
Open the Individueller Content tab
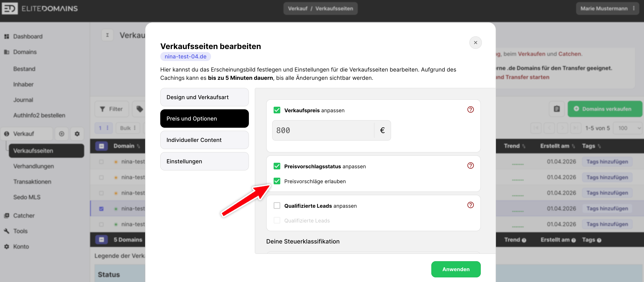(204, 140)
